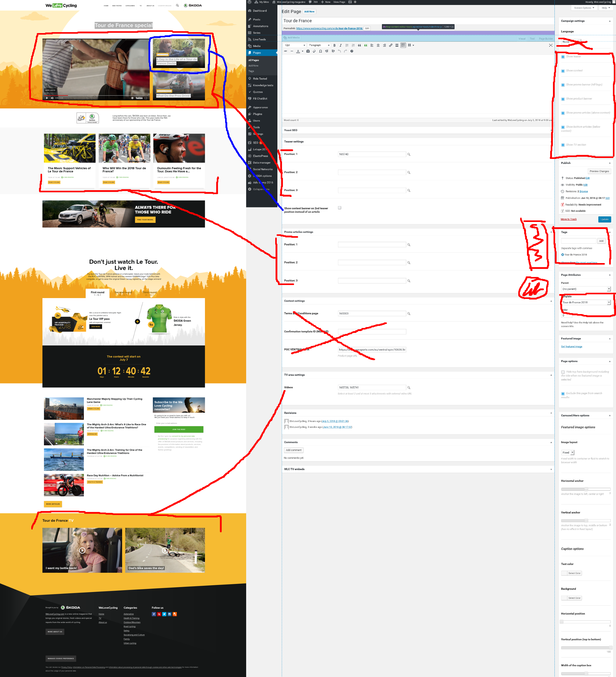Image resolution: width=616 pixels, height=677 pixels.
Task: Click search icon beside Teaser Position 1
Action: 409,155
